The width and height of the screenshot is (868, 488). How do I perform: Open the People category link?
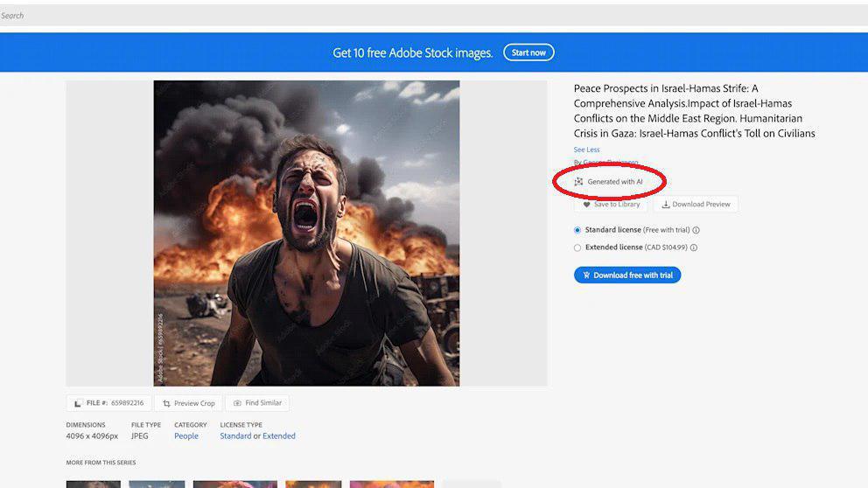[186, 436]
